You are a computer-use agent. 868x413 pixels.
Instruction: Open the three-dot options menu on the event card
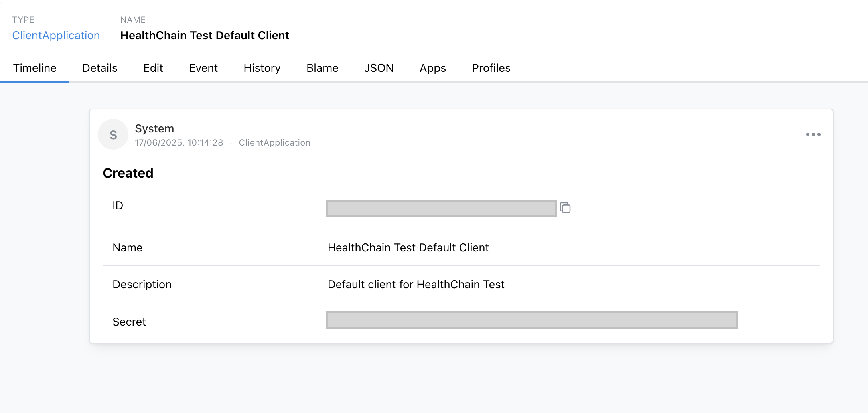pyautogui.click(x=813, y=134)
